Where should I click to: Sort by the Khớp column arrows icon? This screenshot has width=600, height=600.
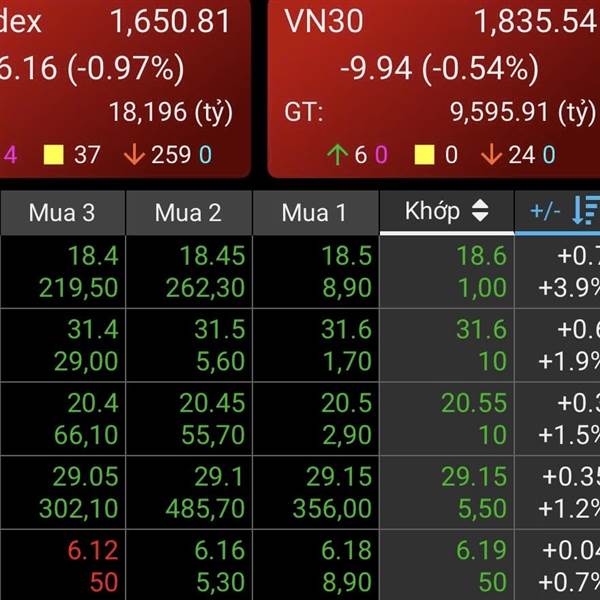[480, 211]
